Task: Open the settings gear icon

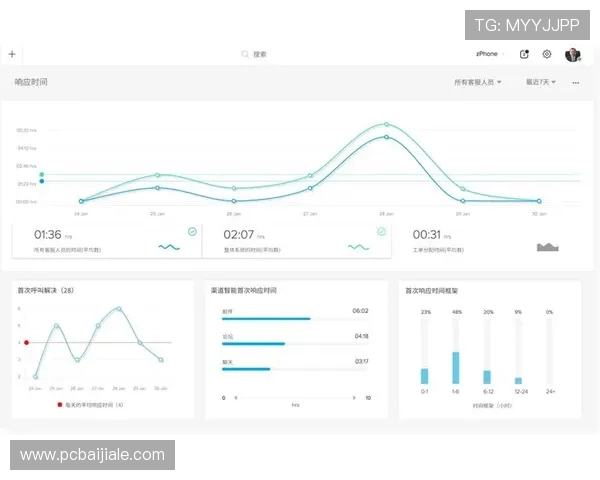Action: [x=547, y=54]
